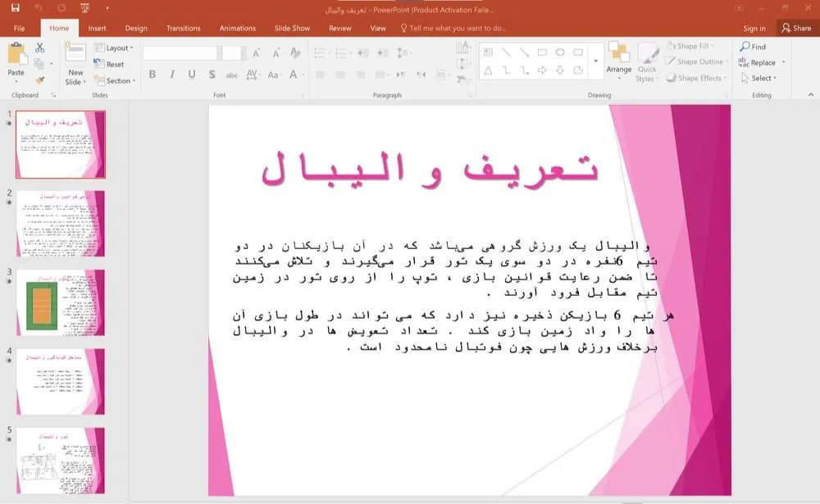820x504 pixels.
Task: Click the Undo arrow in the title bar
Action: [39, 8]
